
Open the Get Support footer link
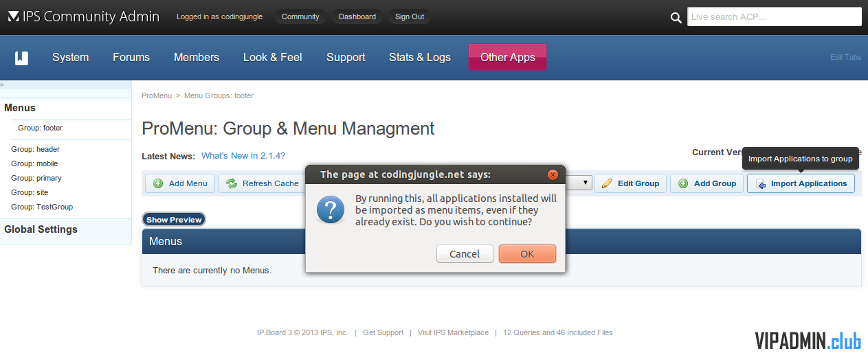click(x=383, y=332)
